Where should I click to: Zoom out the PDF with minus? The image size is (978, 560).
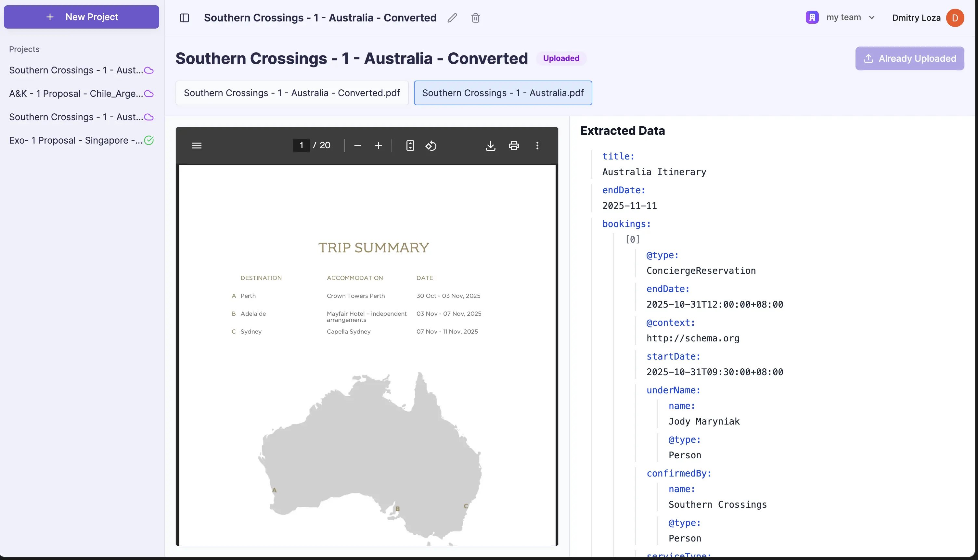click(357, 146)
